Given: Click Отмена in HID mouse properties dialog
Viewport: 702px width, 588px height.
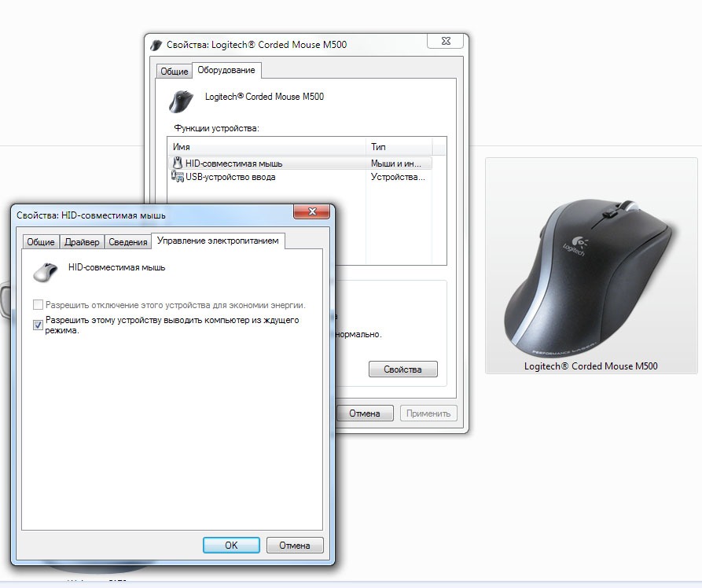Looking at the screenshot, I should pyautogui.click(x=295, y=545).
